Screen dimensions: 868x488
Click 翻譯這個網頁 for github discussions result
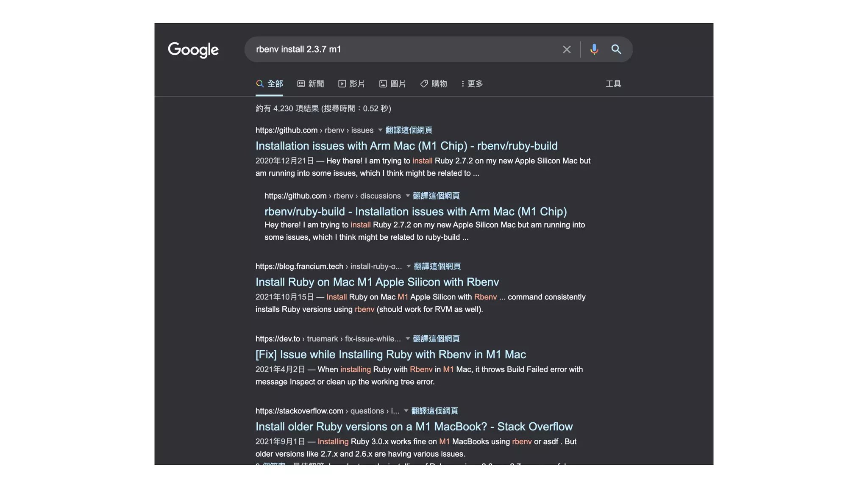436,196
